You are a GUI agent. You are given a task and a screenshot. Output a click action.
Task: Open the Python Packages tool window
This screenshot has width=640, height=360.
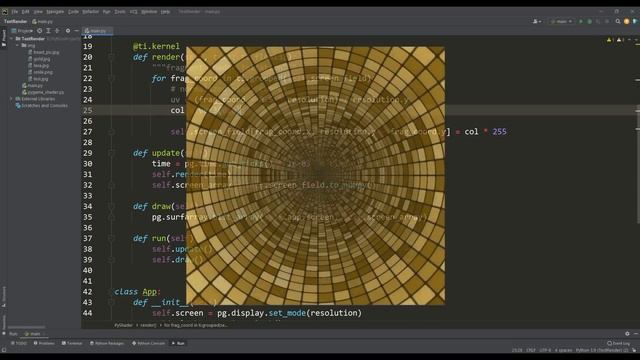[107, 343]
